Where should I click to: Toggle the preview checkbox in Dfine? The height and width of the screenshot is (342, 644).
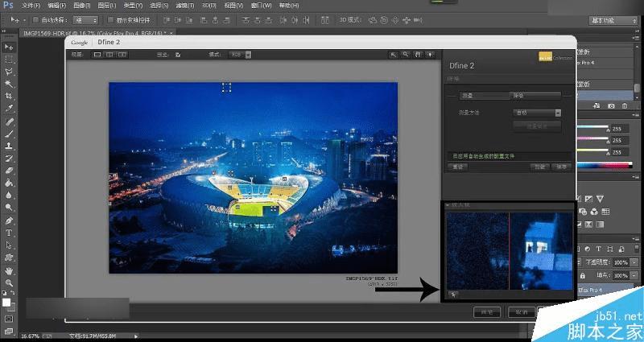[177, 55]
